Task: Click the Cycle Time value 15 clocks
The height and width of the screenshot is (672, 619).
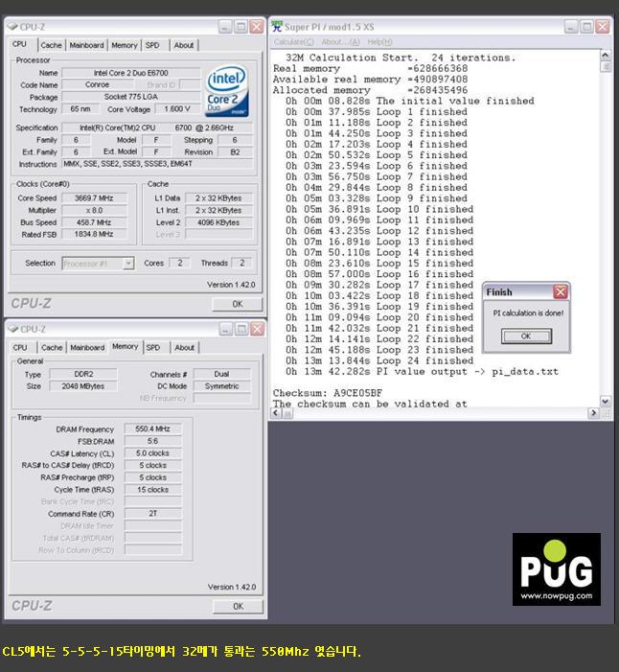Action: 153,490
